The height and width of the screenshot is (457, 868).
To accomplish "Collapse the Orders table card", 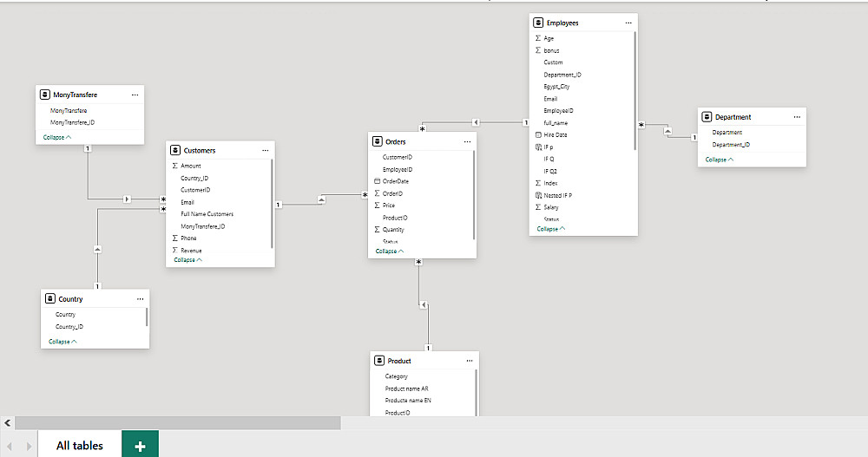I will click(390, 251).
